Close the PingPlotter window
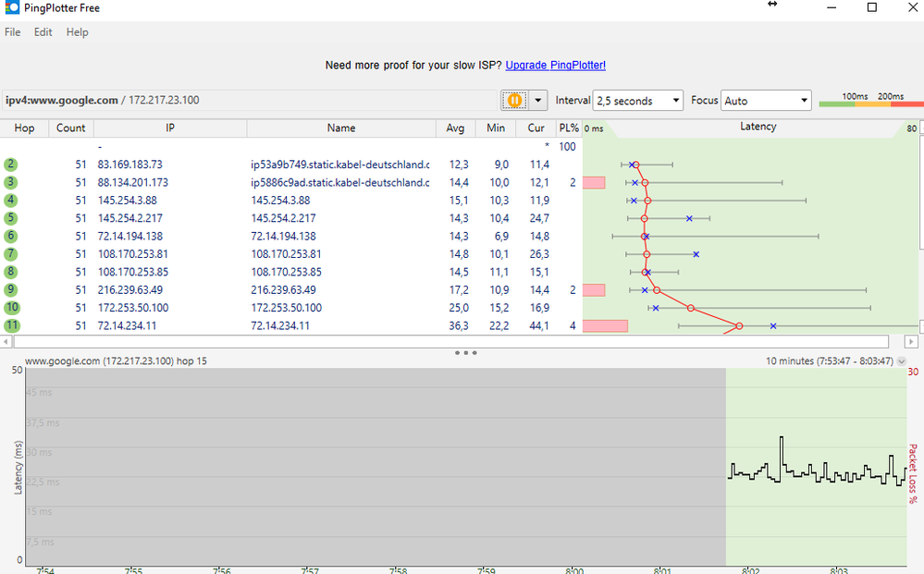Image resolution: width=924 pixels, height=574 pixels. 912,7
